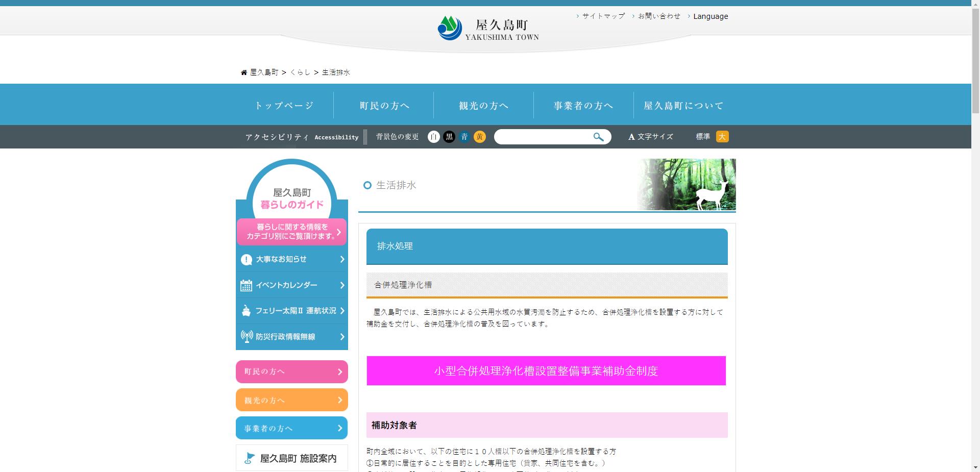The height and width of the screenshot is (472, 980).
Task: Switch background color to 青
Action: tap(464, 137)
